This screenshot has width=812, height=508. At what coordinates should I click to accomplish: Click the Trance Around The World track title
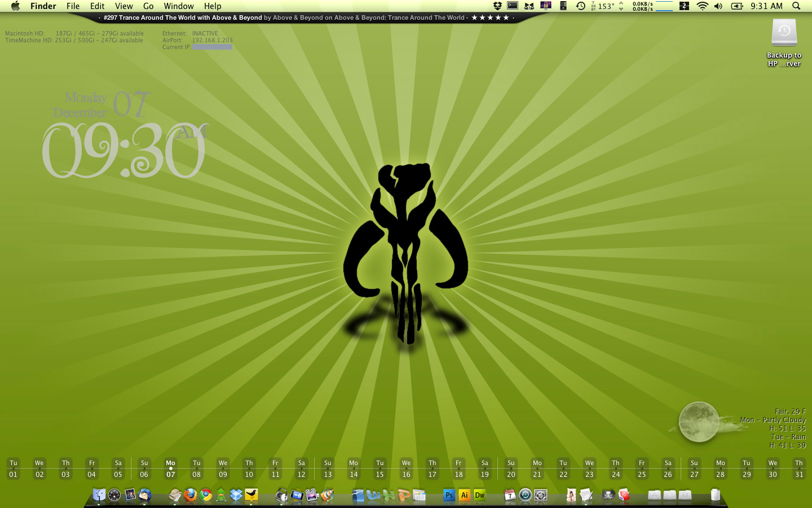(x=183, y=17)
